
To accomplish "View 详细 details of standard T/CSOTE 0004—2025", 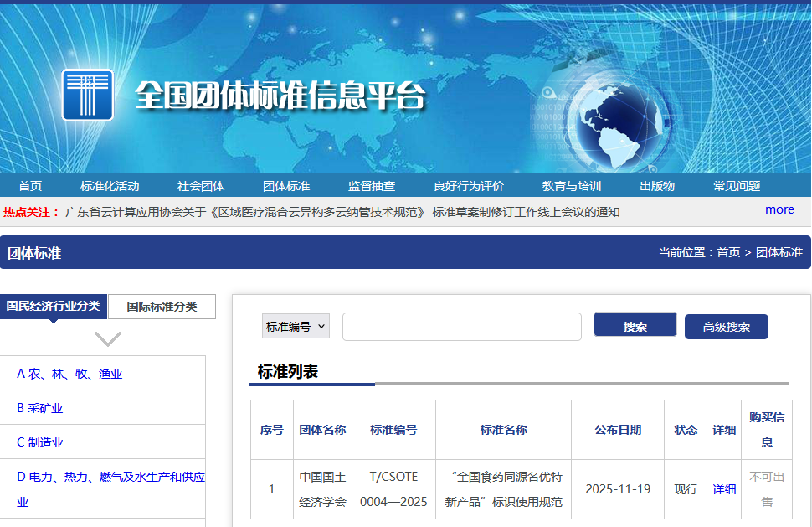I will point(723,488).
